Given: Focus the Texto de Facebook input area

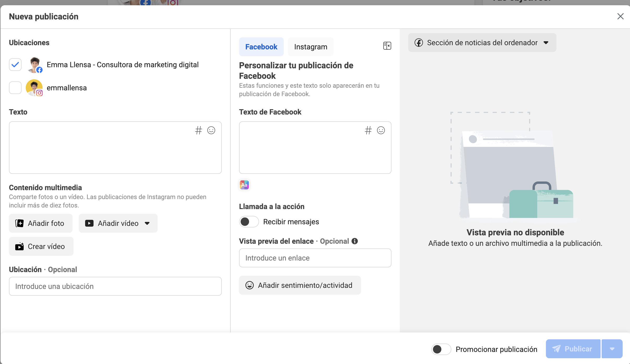Looking at the screenshot, I should [x=315, y=148].
